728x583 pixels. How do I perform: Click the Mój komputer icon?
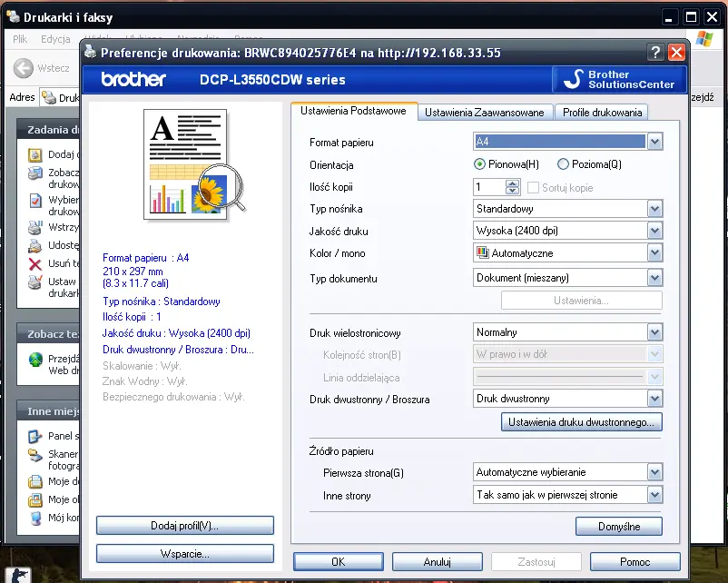click(35, 518)
